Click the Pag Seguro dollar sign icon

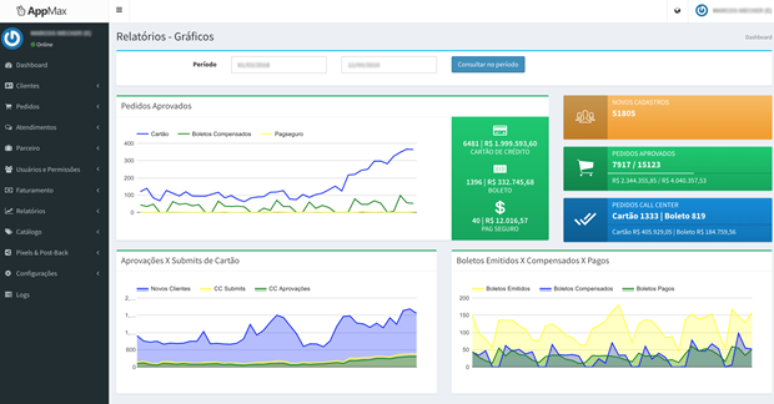500,207
